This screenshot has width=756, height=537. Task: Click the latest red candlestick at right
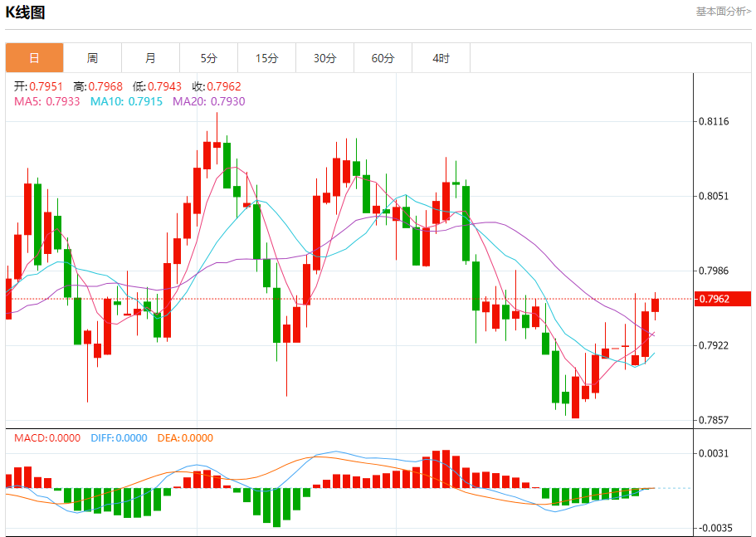point(655,305)
